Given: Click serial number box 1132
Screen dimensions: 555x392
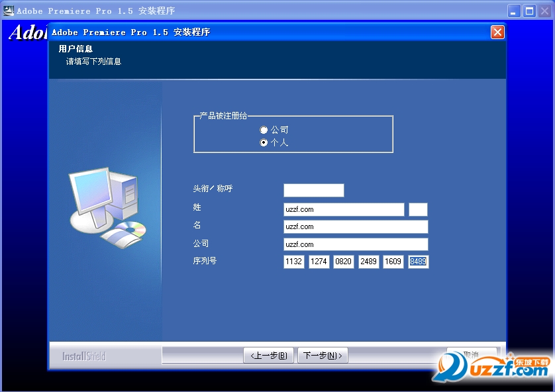Looking at the screenshot, I should pos(294,262).
